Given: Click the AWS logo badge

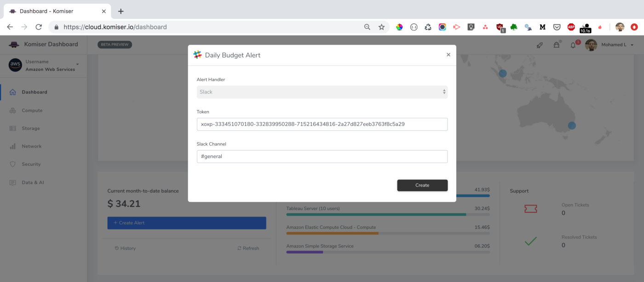Looking at the screenshot, I should point(15,65).
